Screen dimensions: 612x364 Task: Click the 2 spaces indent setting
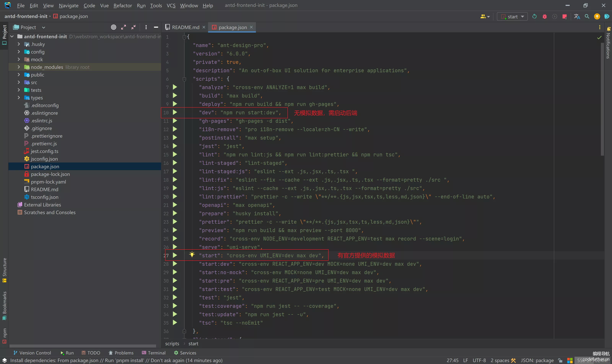point(500,360)
